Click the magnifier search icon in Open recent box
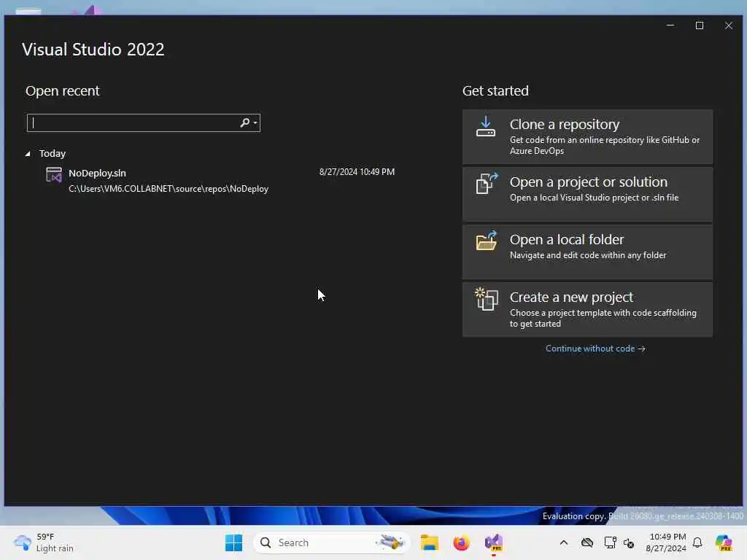 click(x=244, y=122)
